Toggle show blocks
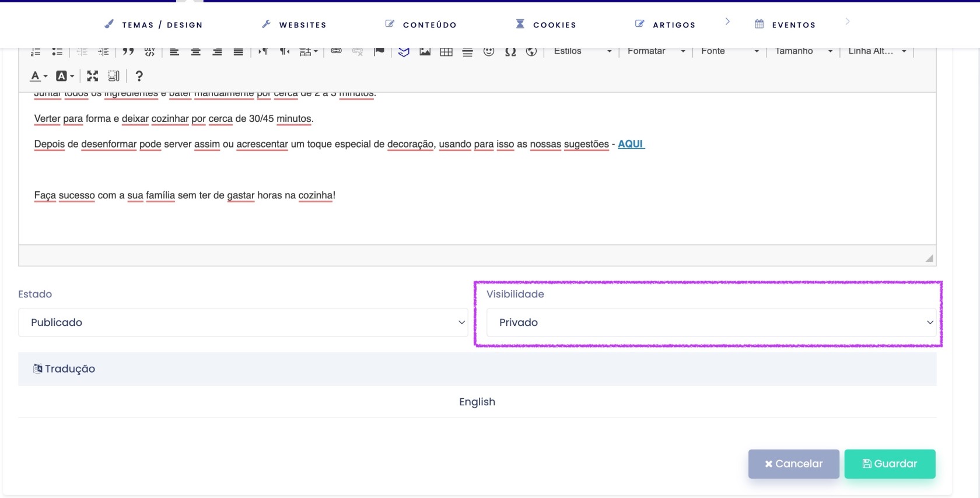Image resolution: width=980 pixels, height=498 pixels. tap(114, 76)
